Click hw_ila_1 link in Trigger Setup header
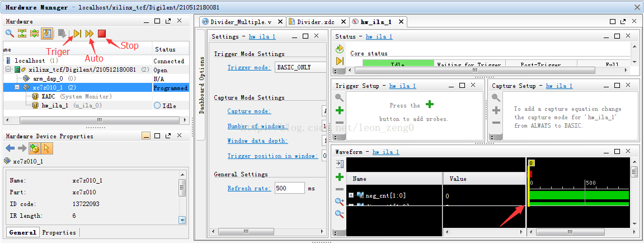 [402, 86]
